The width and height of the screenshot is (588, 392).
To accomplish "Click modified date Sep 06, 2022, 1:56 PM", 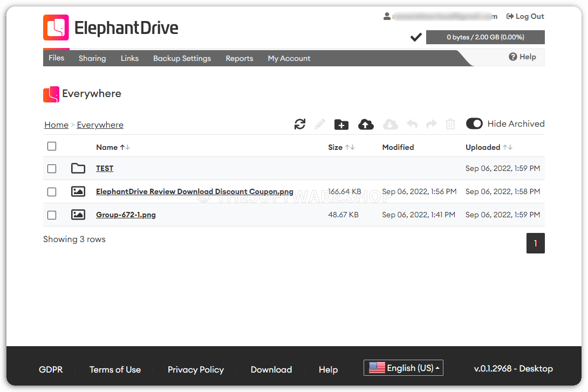I will [419, 191].
